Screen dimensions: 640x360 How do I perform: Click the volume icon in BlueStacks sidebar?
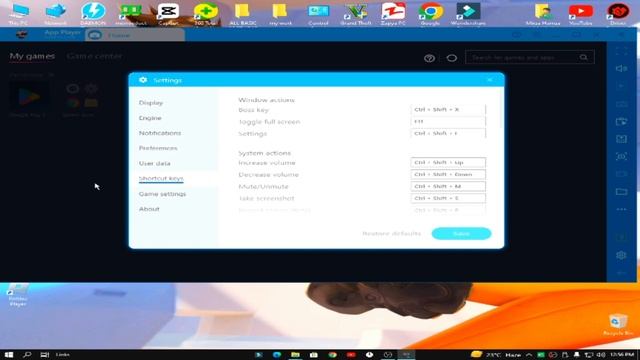pos(621,68)
